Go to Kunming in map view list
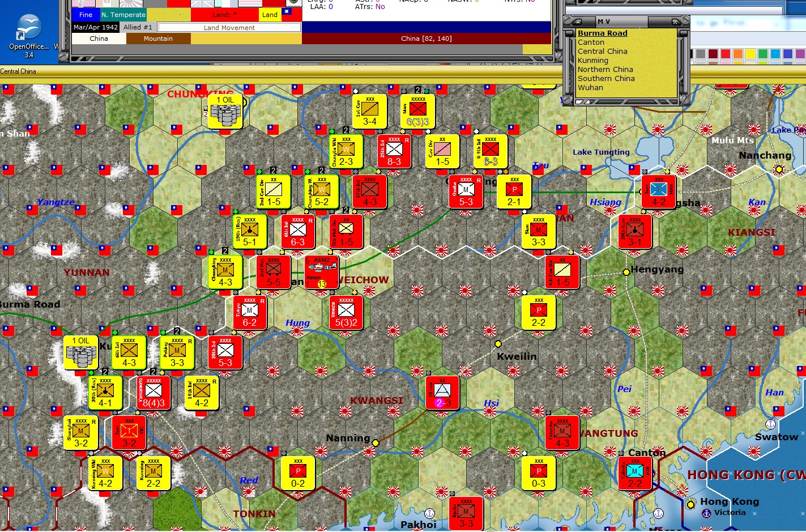Image resolution: width=806 pixels, height=532 pixels. tap(593, 61)
